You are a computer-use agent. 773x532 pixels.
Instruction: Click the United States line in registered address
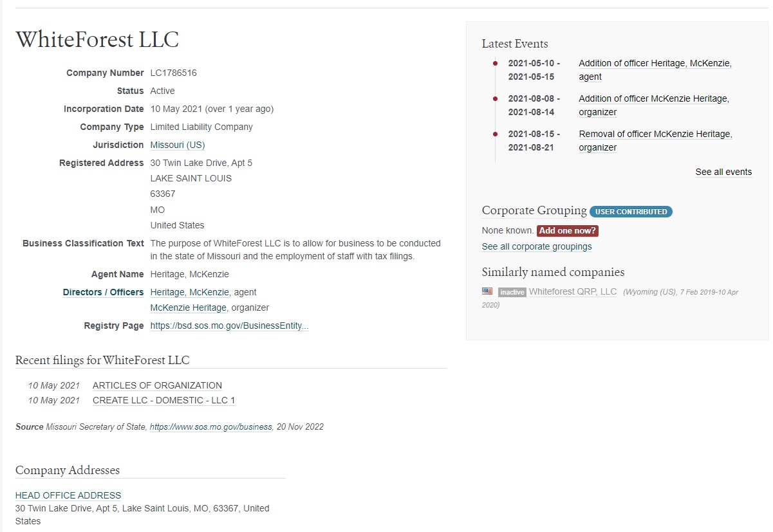178,225
